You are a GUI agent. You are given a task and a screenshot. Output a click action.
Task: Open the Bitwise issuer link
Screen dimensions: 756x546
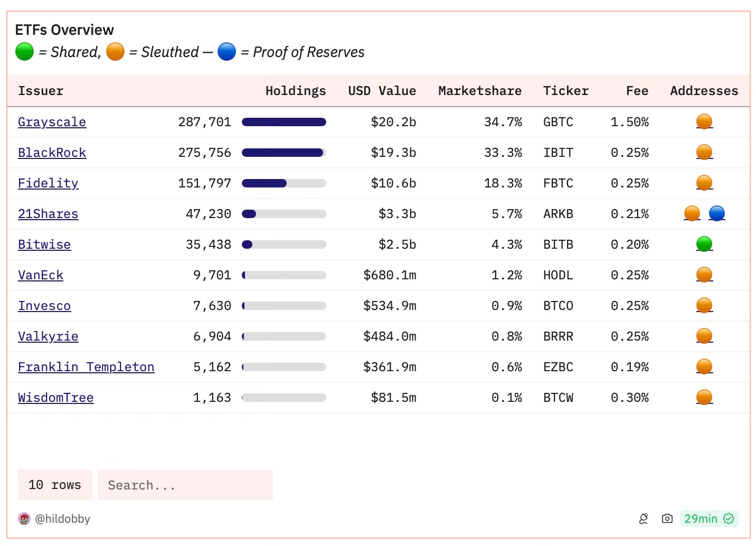44,244
